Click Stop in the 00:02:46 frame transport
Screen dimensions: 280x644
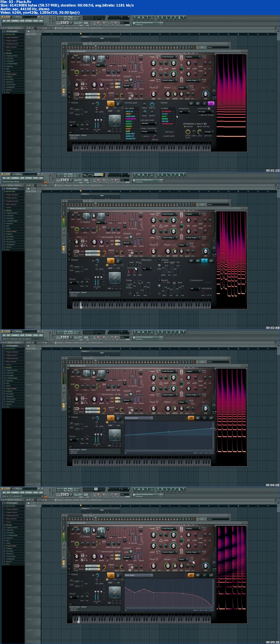pos(67,180)
